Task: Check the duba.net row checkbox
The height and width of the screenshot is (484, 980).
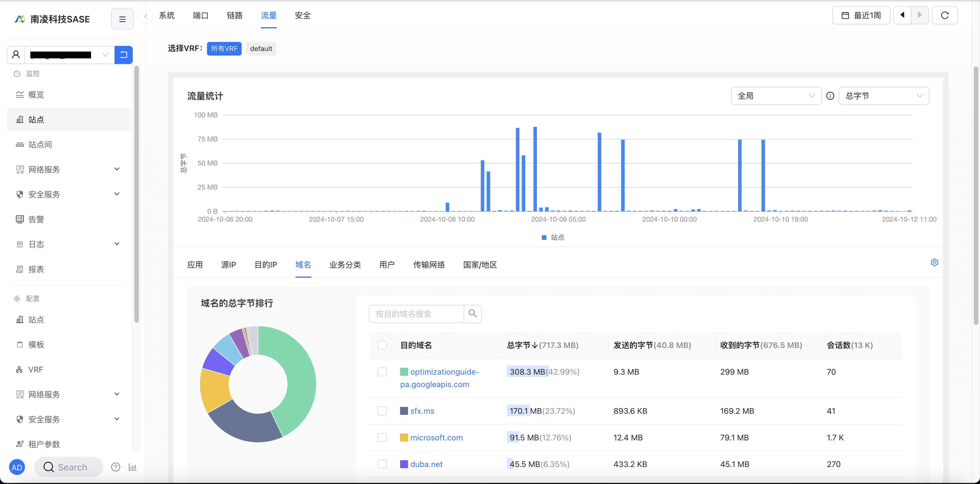Action: [382, 464]
